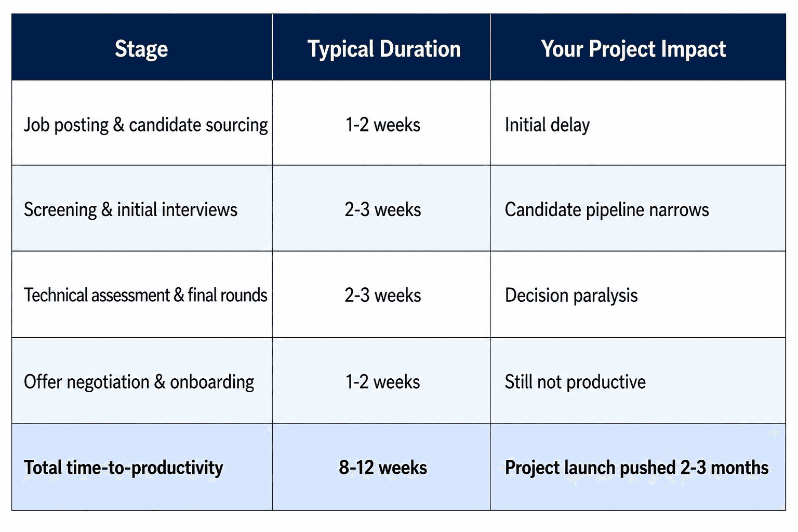Image resolution: width=798 pixels, height=532 pixels.
Task: Click the 1-2 weeks duration for job posting
Action: click(x=382, y=125)
